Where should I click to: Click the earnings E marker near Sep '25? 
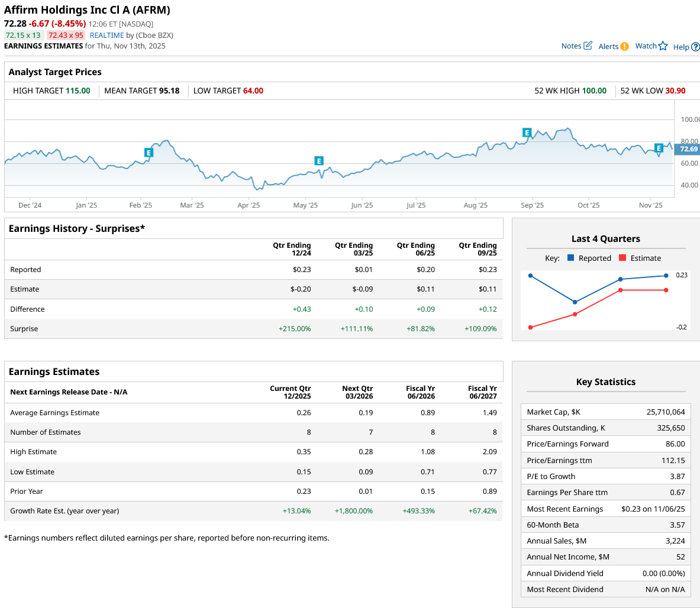point(527,132)
